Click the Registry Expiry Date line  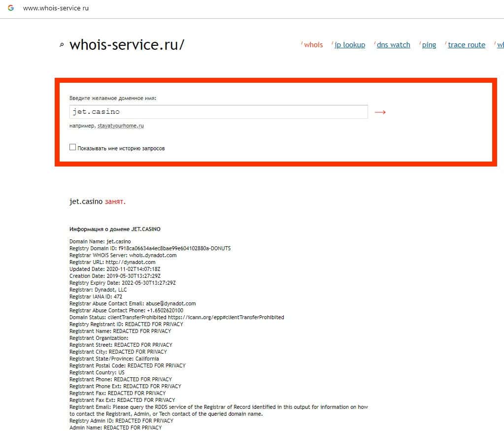pyautogui.click(x=123, y=283)
